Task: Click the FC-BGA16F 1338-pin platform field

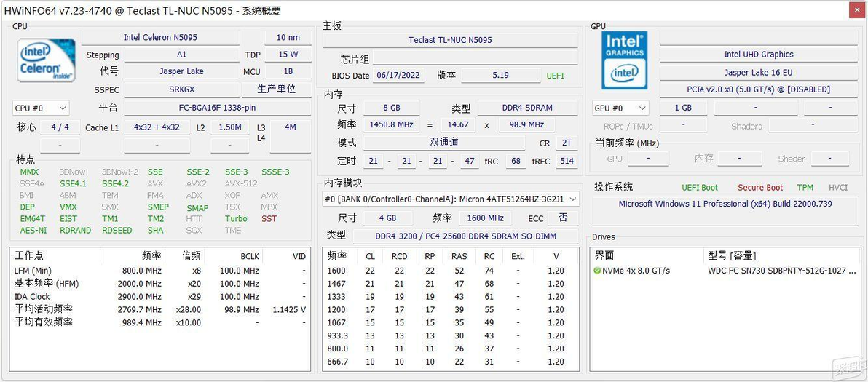Action: tap(218, 108)
